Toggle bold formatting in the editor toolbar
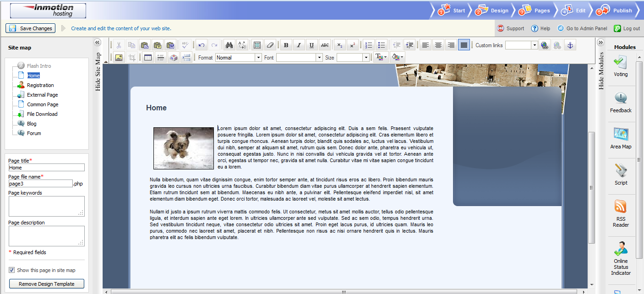This screenshot has width=644, height=294. [286, 45]
